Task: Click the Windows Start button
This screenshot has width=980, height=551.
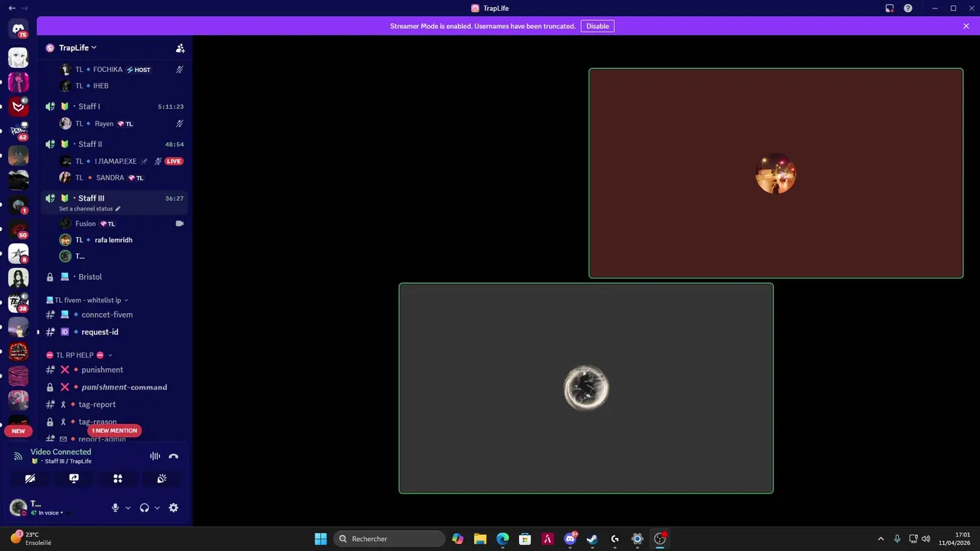Action: pyautogui.click(x=321, y=539)
